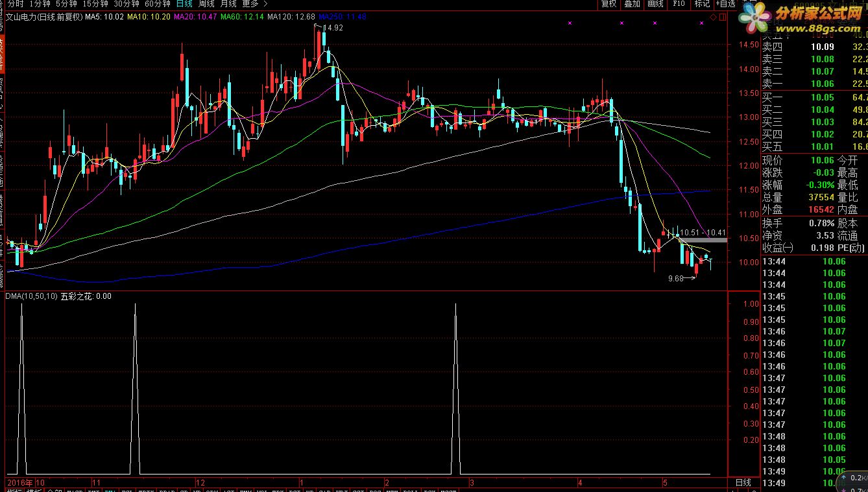This screenshot has height=492, width=868.
Task: Click the month 3 marker on date axis
Action: 472,482
